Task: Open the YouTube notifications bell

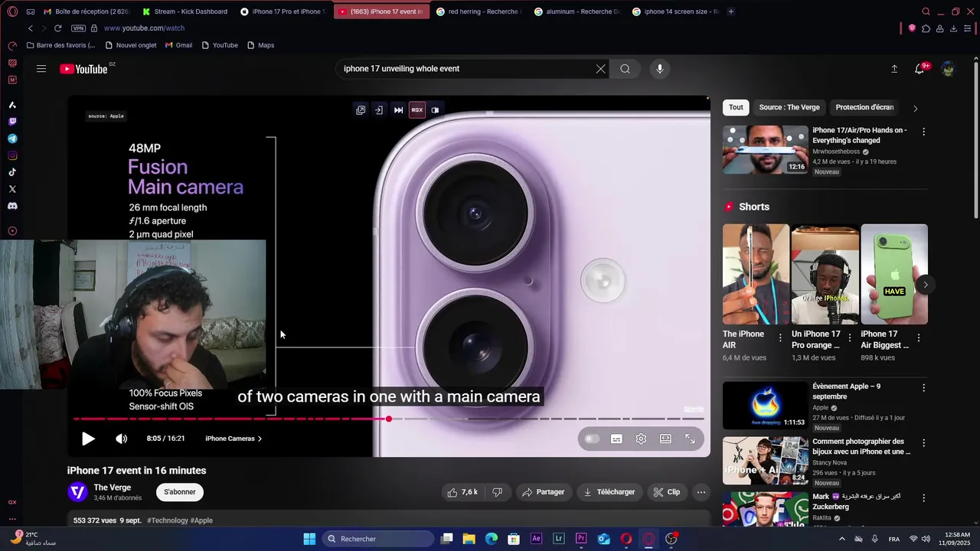Action: pos(920,69)
